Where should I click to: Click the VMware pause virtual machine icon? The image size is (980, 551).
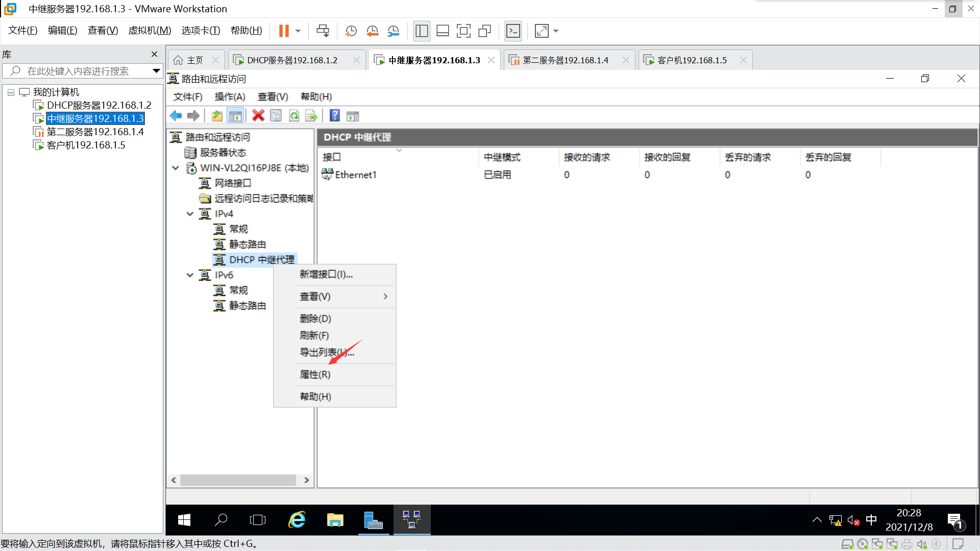pyautogui.click(x=284, y=31)
